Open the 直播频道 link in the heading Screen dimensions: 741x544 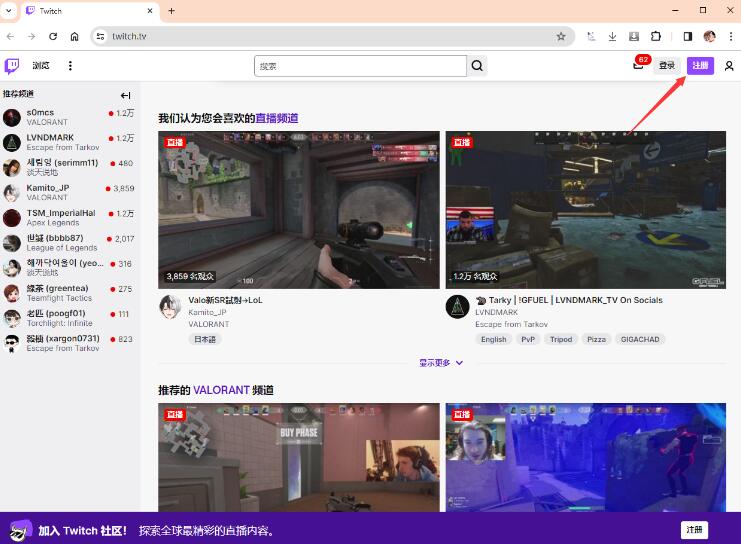(276, 118)
